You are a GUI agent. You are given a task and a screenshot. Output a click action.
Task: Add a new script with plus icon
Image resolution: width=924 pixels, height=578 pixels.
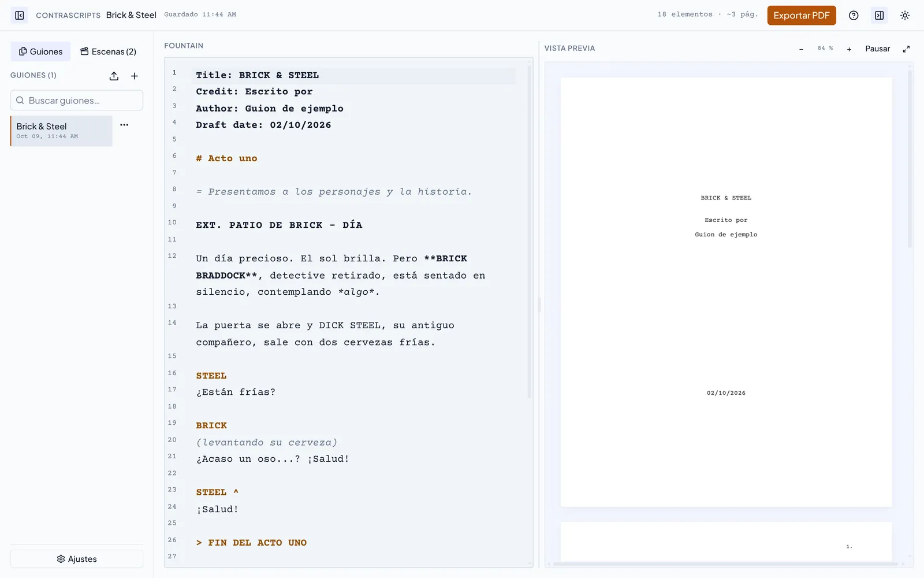[x=135, y=76]
